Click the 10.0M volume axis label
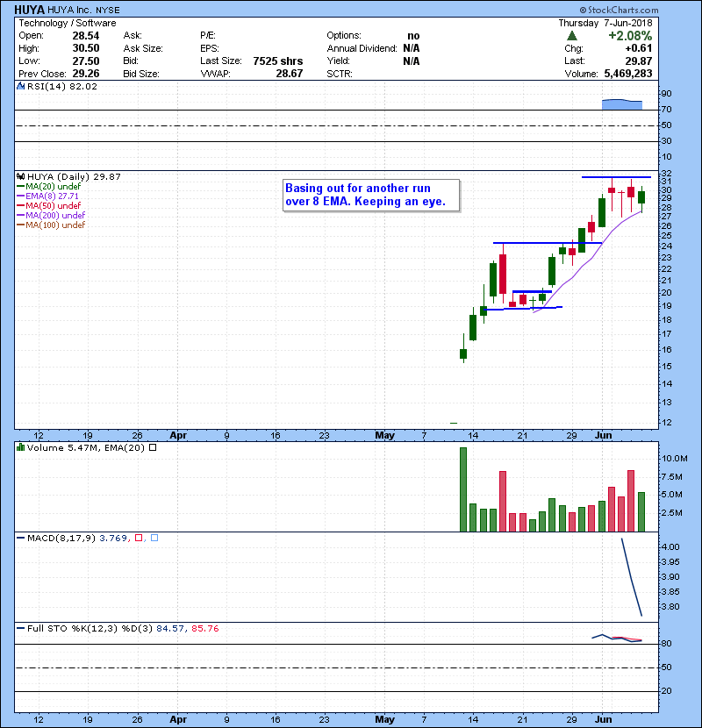702x728 pixels. point(674,459)
